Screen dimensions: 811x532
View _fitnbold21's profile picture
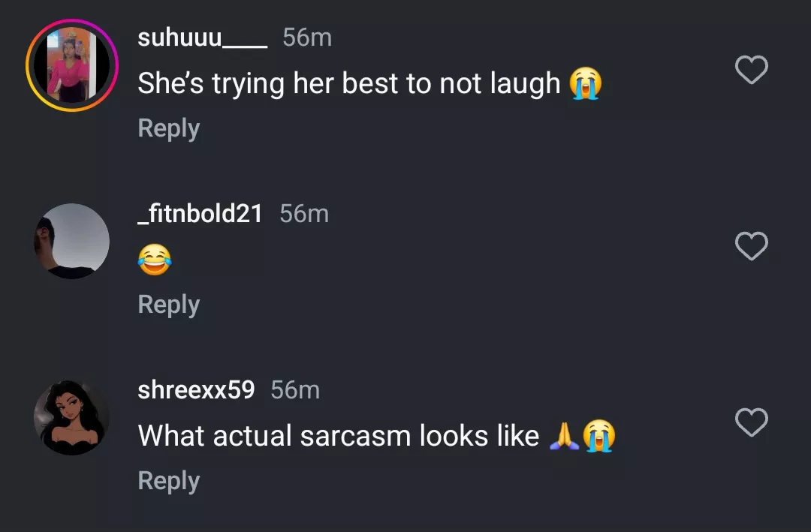[72, 242]
